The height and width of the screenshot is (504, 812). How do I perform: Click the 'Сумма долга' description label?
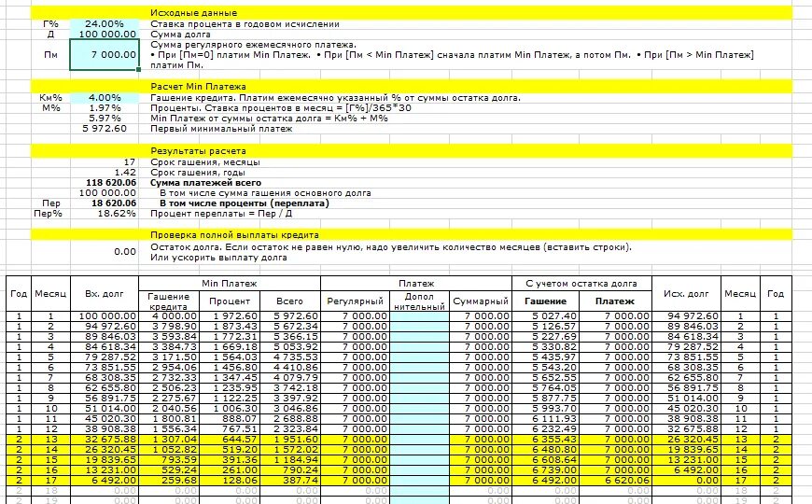pyautogui.click(x=180, y=35)
